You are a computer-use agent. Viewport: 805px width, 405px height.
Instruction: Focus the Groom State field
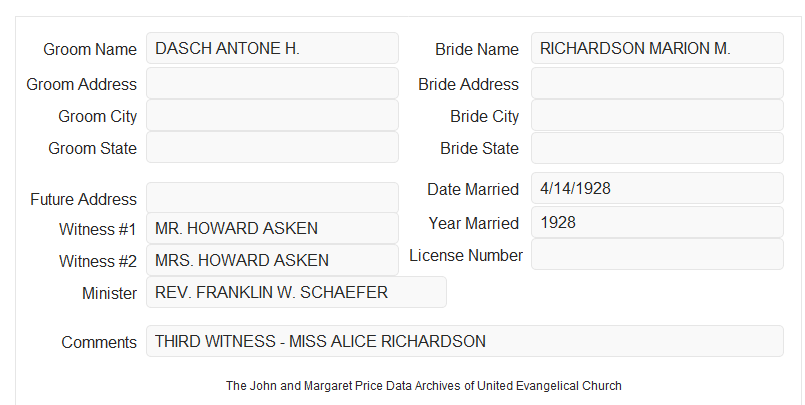click(x=272, y=147)
